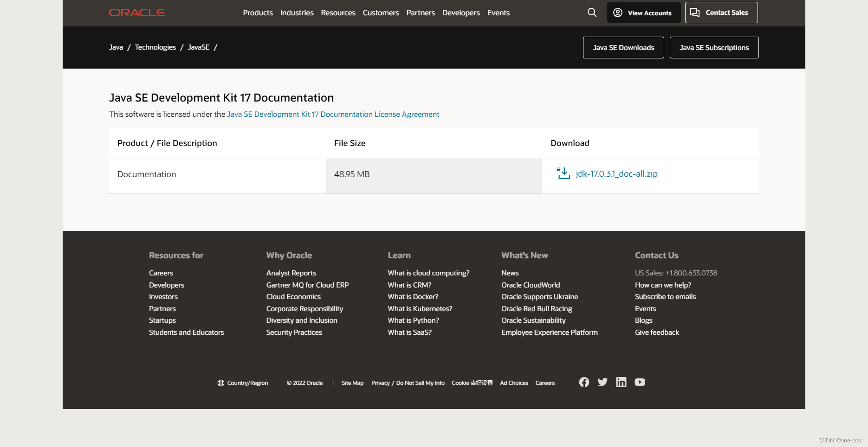This screenshot has height=447, width=868.
Task: Open the Partners menu in header
Action: pyautogui.click(x=421, y=13)
